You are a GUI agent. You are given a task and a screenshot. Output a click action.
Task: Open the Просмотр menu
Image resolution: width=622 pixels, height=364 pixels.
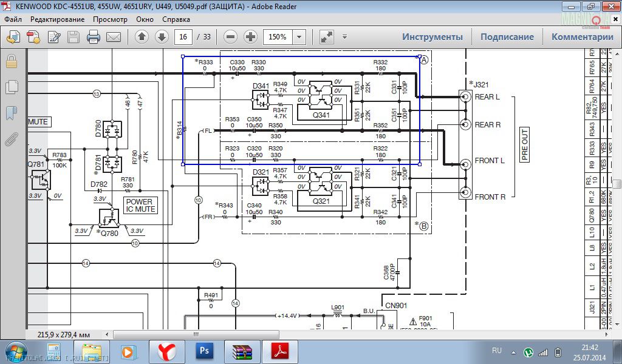[x=111, y=19]
